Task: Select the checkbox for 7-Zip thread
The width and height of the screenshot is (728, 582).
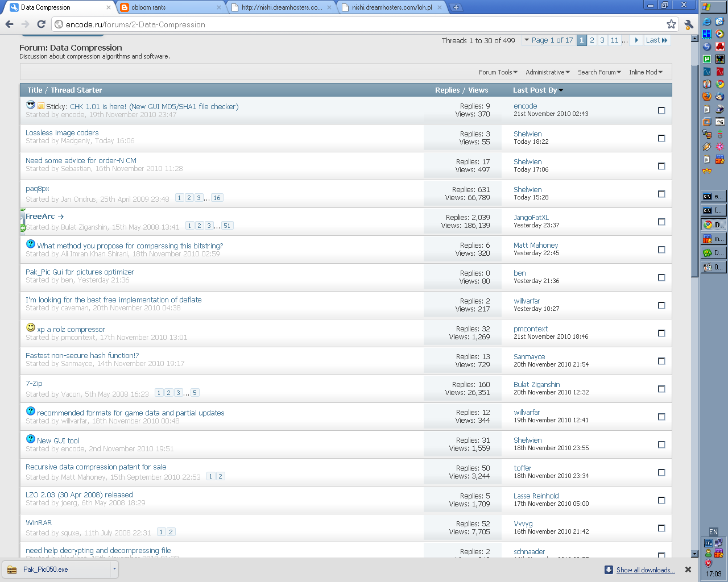Action: tap(661, 389)
